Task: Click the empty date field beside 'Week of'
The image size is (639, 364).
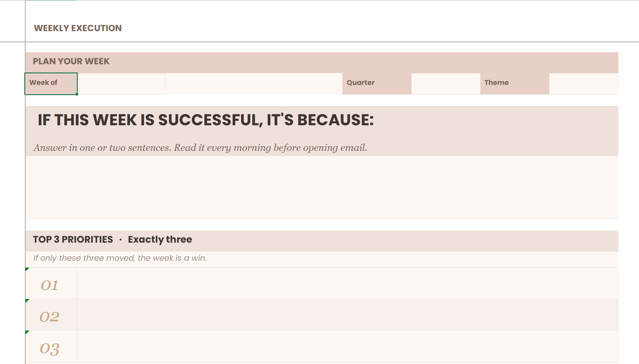Action: pos(121,84)
